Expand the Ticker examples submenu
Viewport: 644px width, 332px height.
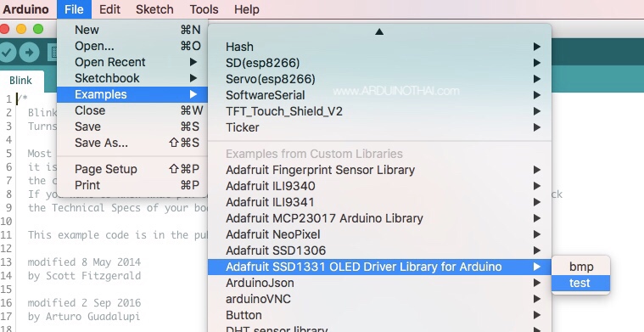[x=380, y=127]
